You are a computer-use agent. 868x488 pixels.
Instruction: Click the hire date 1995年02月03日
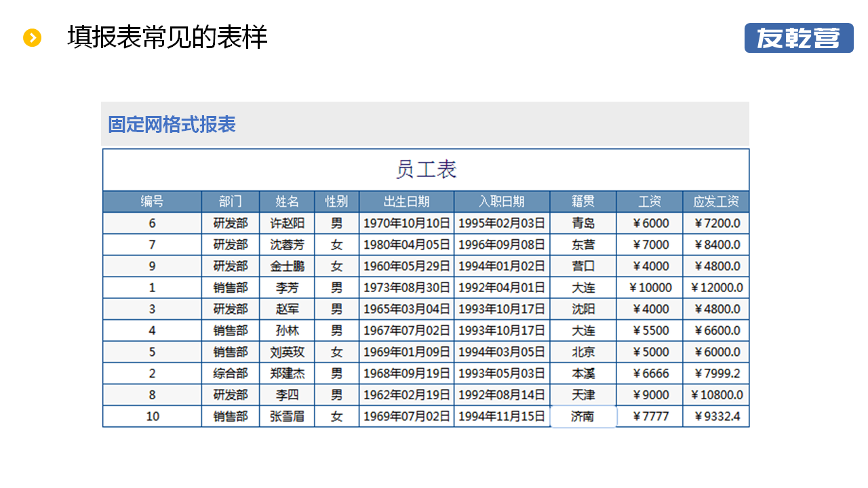point(502,223)
